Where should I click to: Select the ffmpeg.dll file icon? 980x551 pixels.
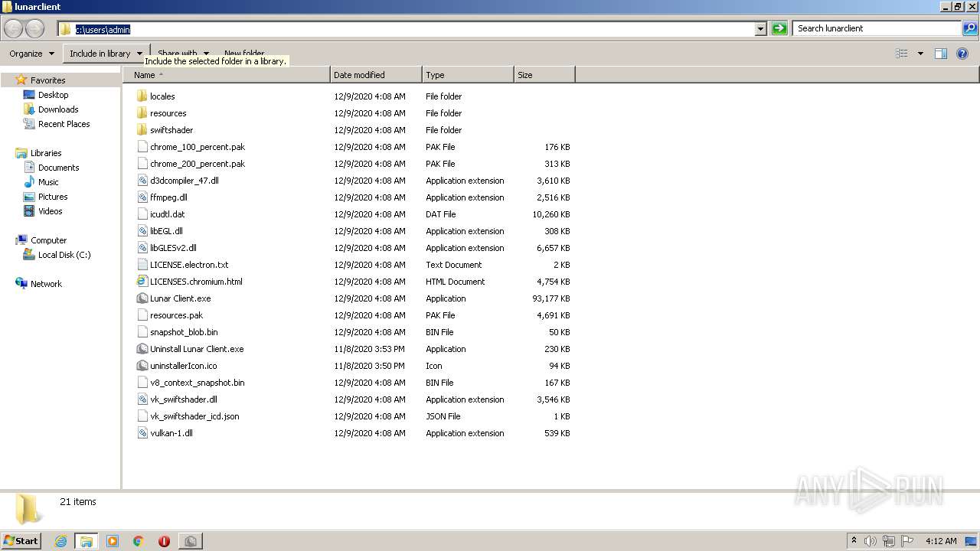[x=142, y=197]
